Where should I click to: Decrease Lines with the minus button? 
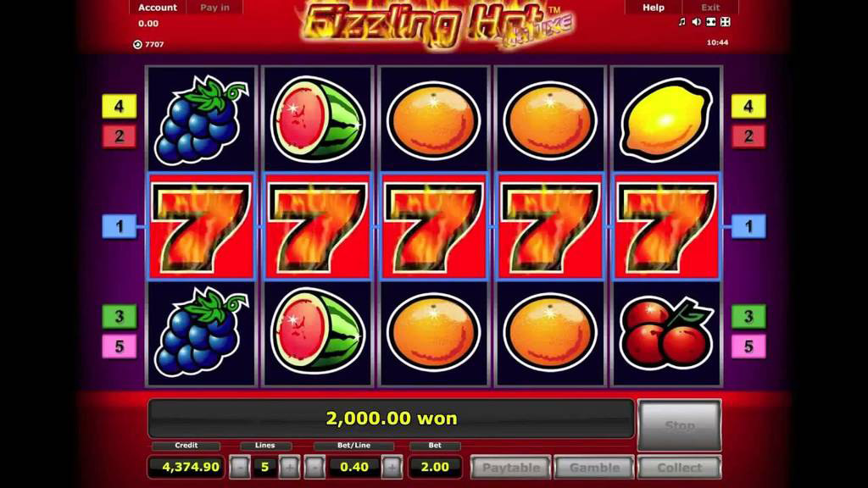coord(240,468)
